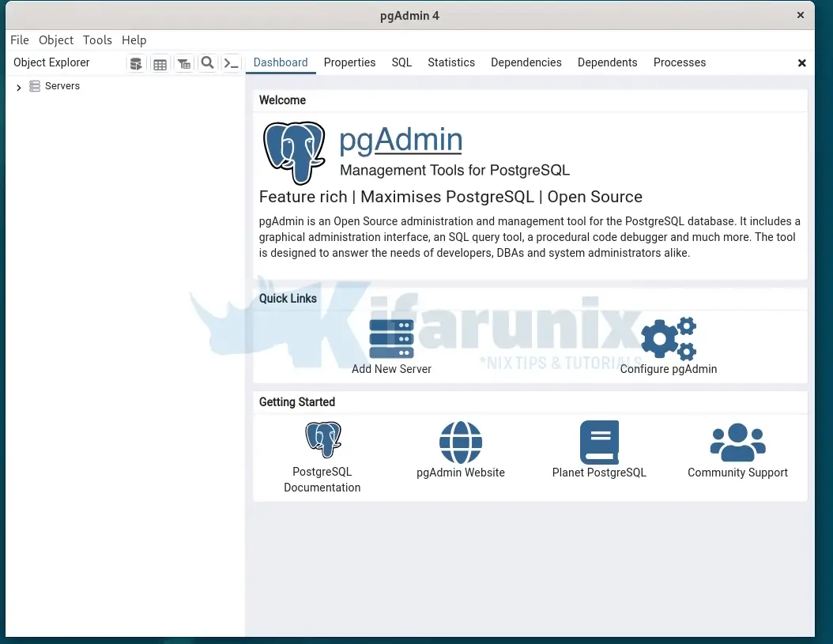
Task: Open PostgreSQL Documentation
Action: point(322,440)
